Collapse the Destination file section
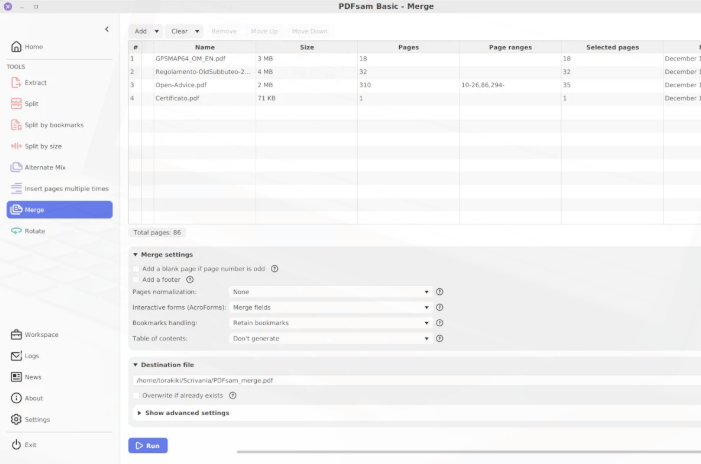The width and height of the screenshot is (701, 464). 135,365
